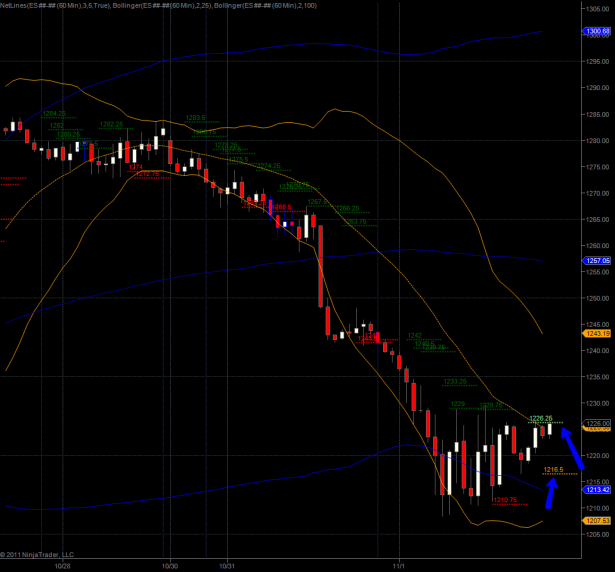The height and width of the screenshot is (572, 615).
Task: Select the green 1226.25 net line label
Action: pyautogui.click(x=541, y=418)
